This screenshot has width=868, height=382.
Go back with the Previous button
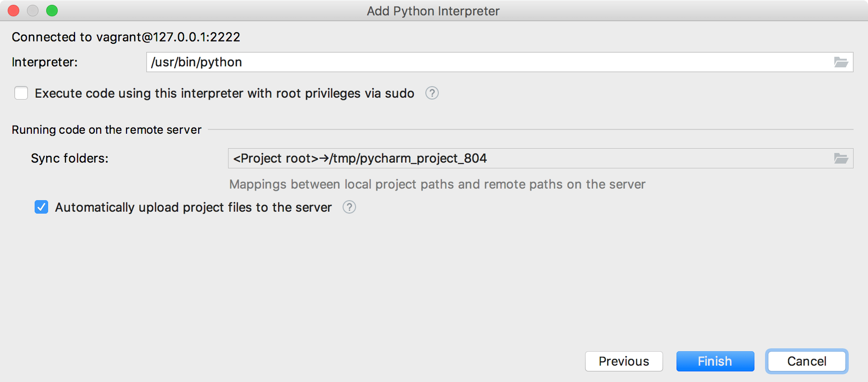[x=624, y=361]
